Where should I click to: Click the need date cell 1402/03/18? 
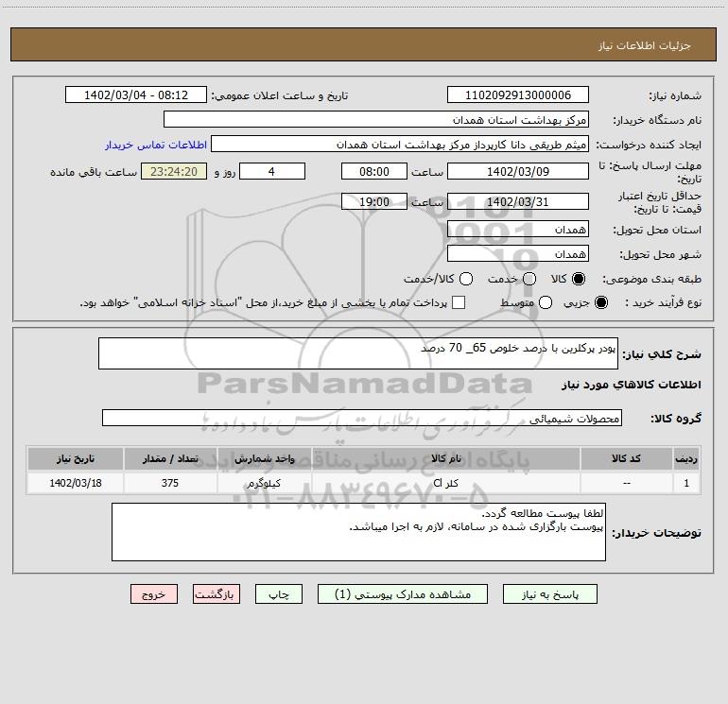pyautogui.click(x=76, y=483)
